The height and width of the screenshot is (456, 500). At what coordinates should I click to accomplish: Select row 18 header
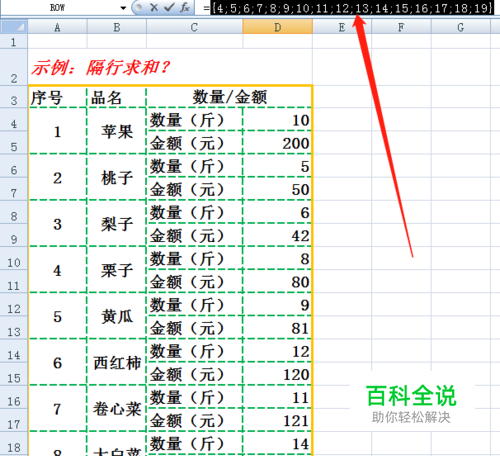[14, 444]
